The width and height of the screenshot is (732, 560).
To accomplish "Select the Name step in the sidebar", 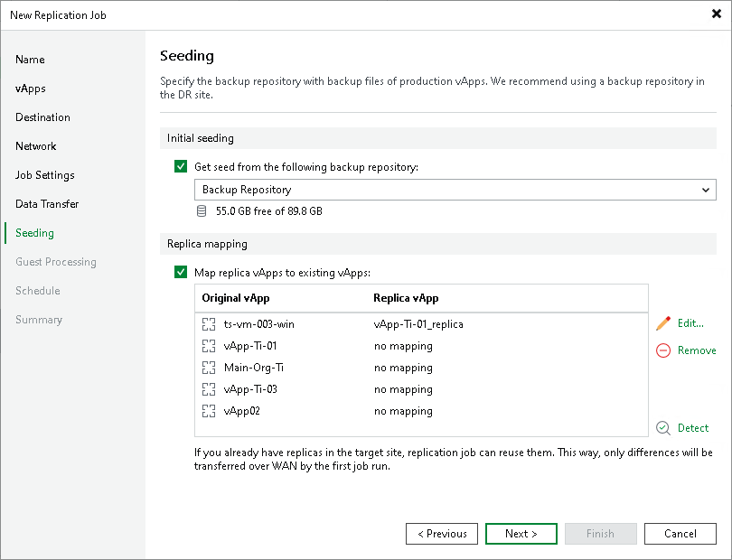I will tap(30, 60).
